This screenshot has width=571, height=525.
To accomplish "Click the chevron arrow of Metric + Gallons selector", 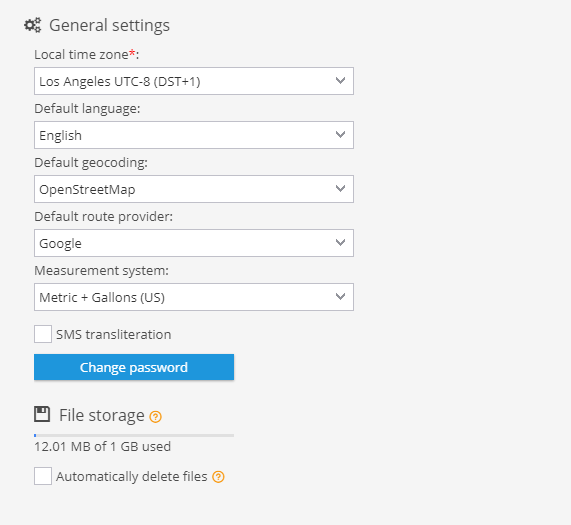I will pos(340,296).
